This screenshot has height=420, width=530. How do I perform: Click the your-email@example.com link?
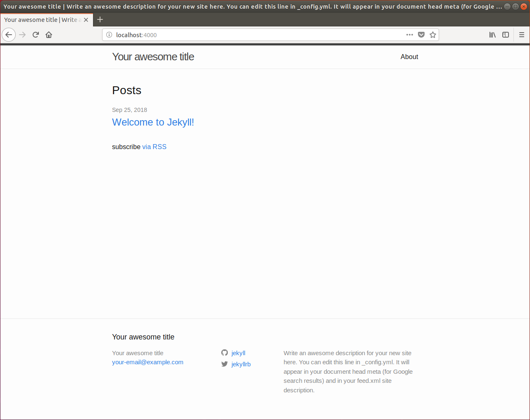(148, 362)
